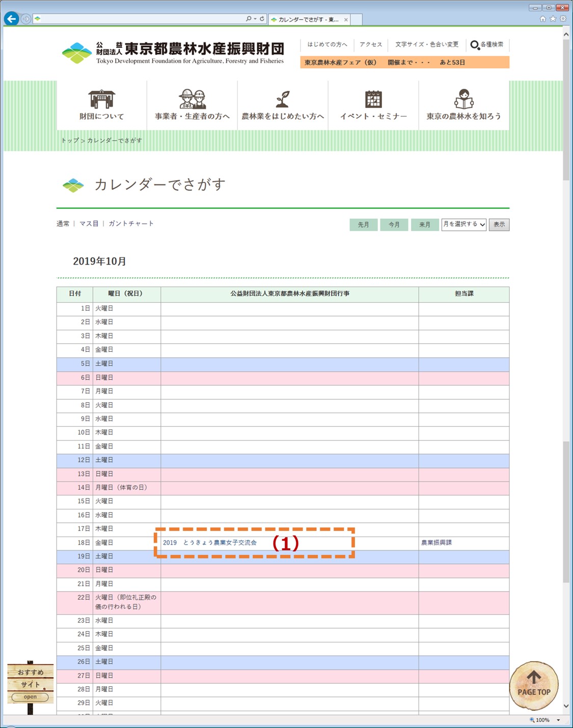Screen dimensions: 573x728
Task: Select the マス目 calendar view
Action: (x=89, y=223)
